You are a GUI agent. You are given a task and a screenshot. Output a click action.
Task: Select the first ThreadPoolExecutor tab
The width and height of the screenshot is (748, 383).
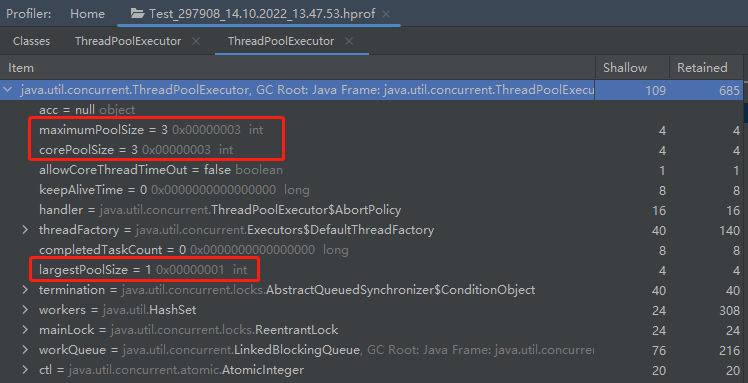pos(128,41)
